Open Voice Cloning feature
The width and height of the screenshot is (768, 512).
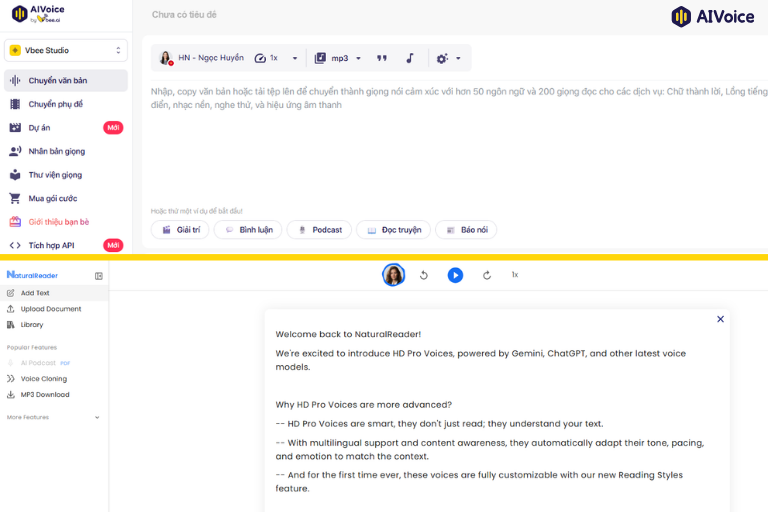point(54,379)
